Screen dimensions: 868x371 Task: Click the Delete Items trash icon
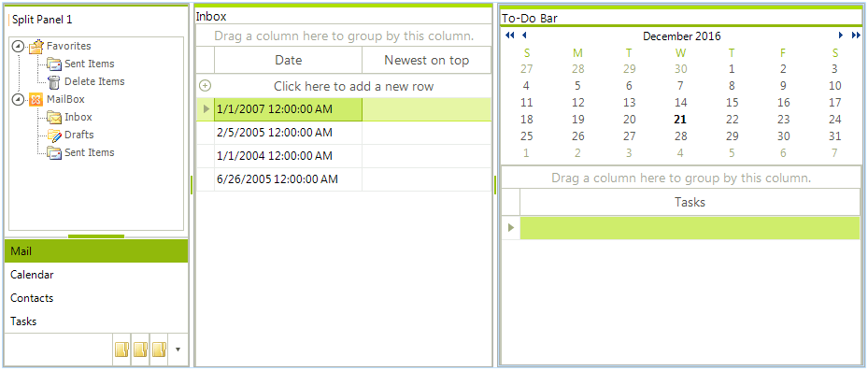[x=53, y=82]
